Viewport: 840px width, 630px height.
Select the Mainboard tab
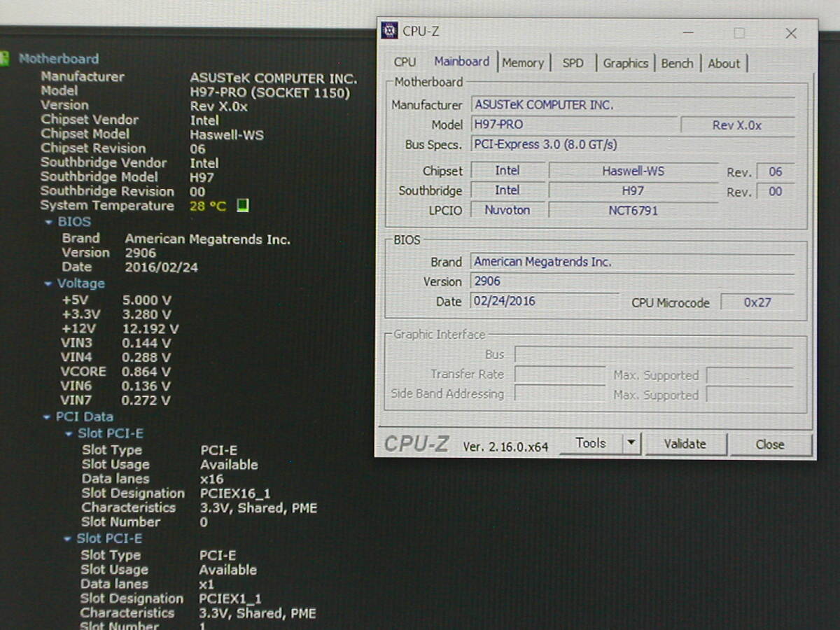pyautogui.click(x=461, y=62)
